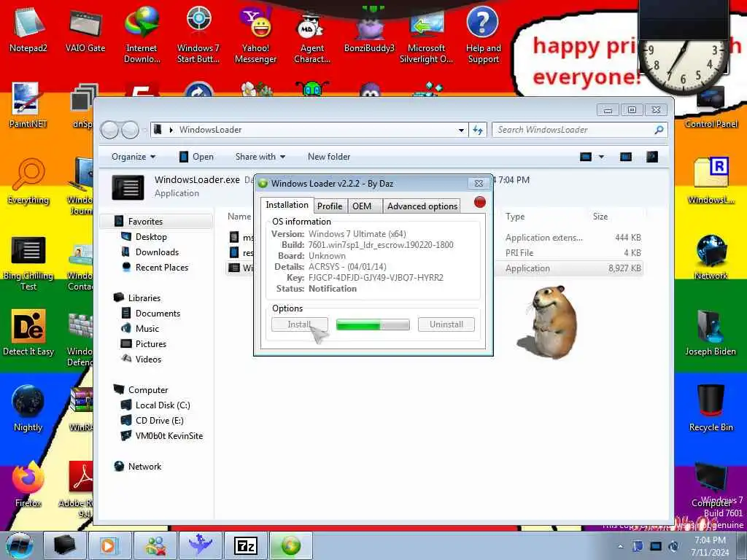Open the change view options dropdown arrow
Image resolution: width=747 pixels, height=560 pixels.
point(601,157)
